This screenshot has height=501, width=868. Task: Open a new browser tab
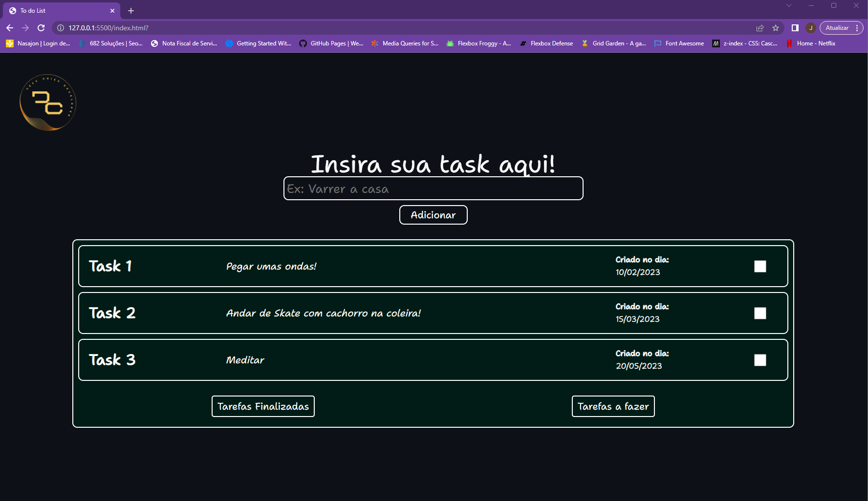tap(130, 10)
